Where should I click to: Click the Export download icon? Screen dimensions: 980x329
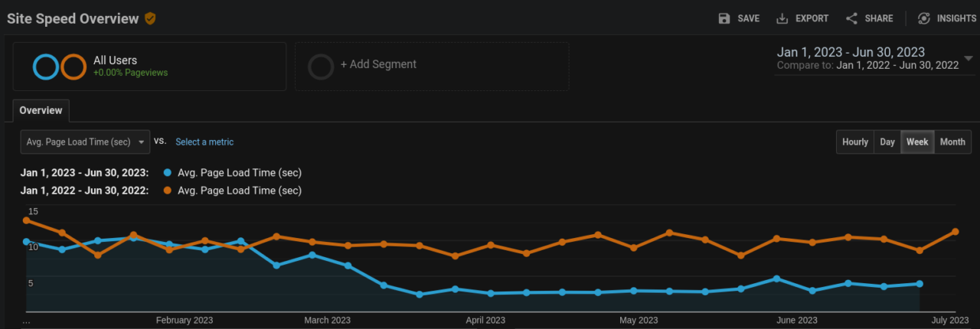point(782,18)
